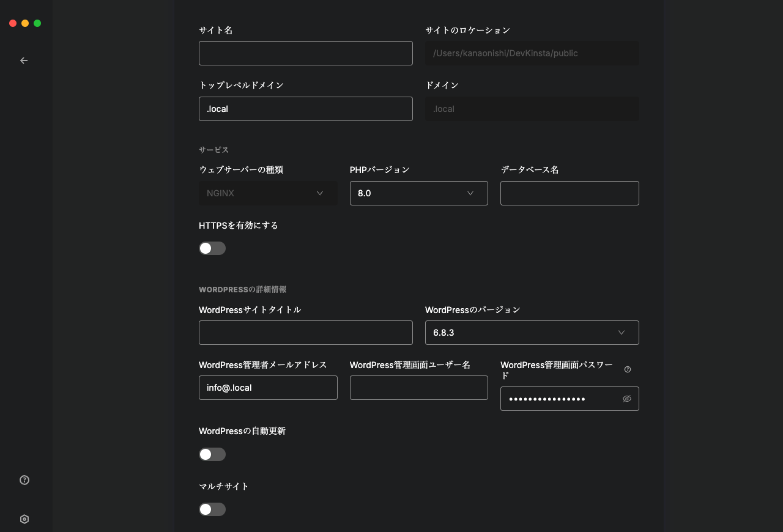The height and width of the screenshot is (532, 783).
Task: Click the データベース名 input field
Action: 570,193
